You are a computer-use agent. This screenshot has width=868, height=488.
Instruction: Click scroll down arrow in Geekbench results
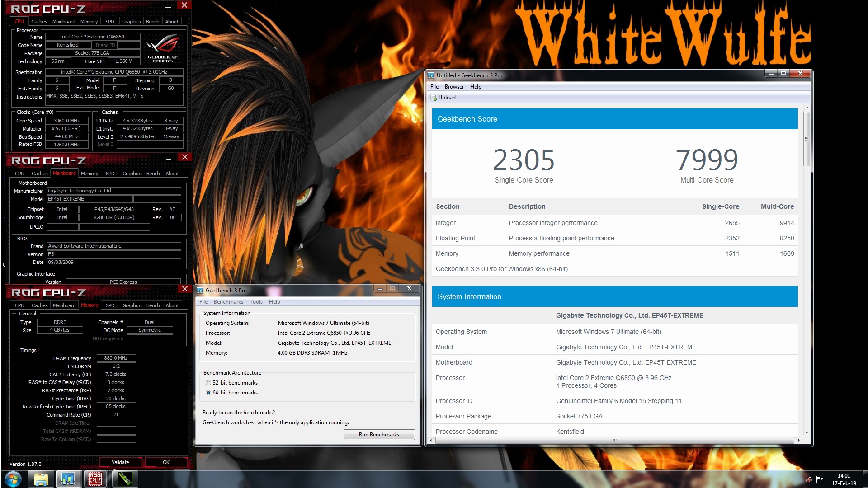pyautogui.click(x=807, y=433)
